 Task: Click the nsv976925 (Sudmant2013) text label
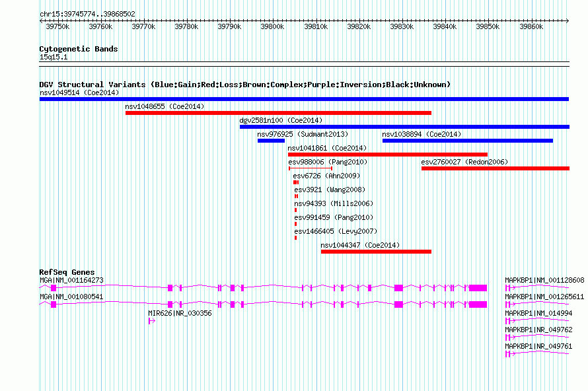pos(303,134)
